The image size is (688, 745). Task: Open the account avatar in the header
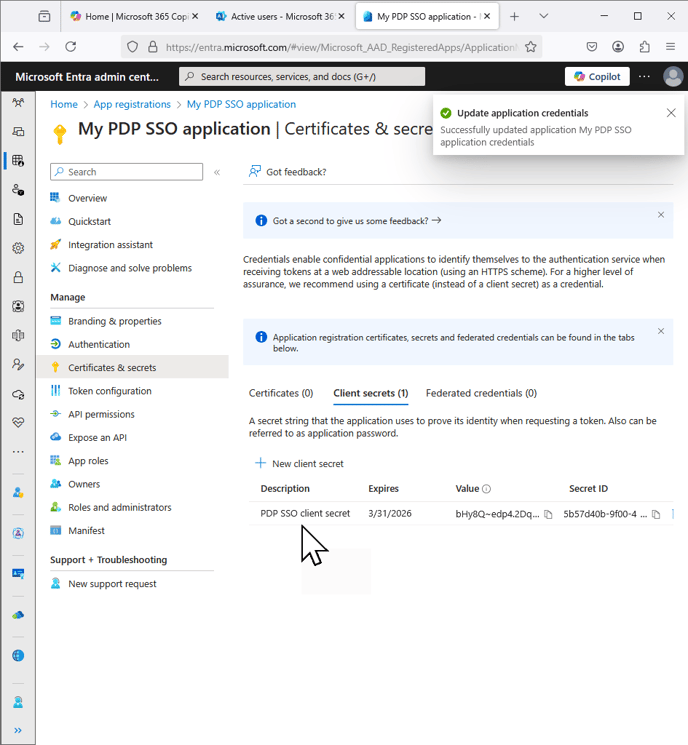(673, 76)
